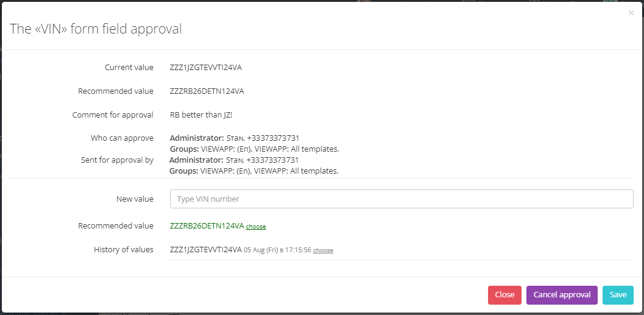Click the Groups line under Who can approve

point(255,149)
